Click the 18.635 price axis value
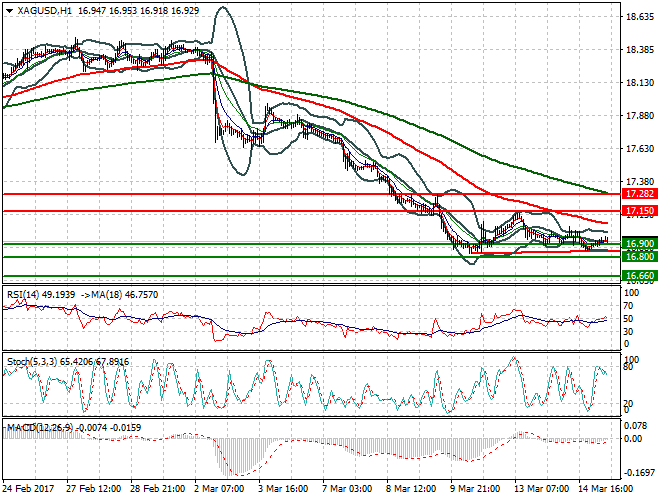660x500 pixels. tap(637, 17)
